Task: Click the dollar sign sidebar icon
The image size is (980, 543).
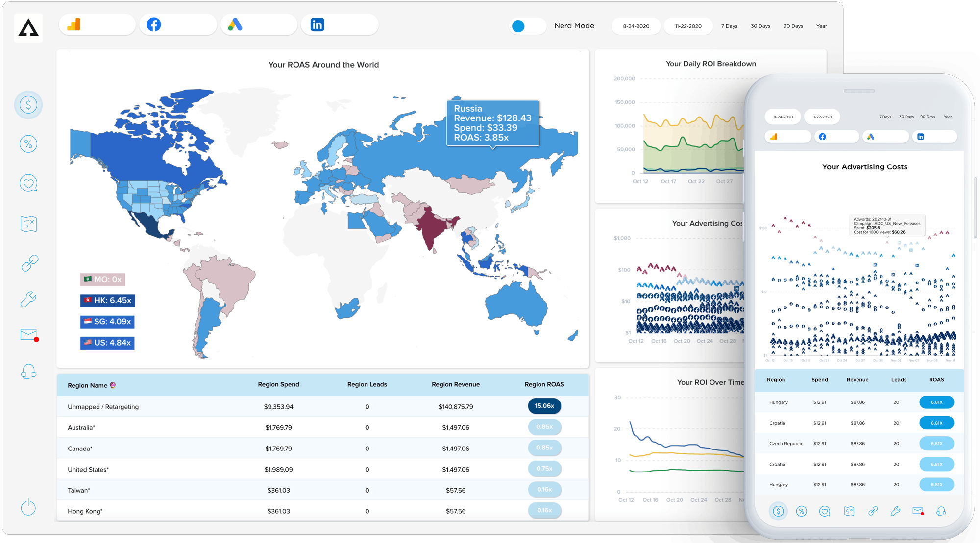Action: click(x=28, y=105)
